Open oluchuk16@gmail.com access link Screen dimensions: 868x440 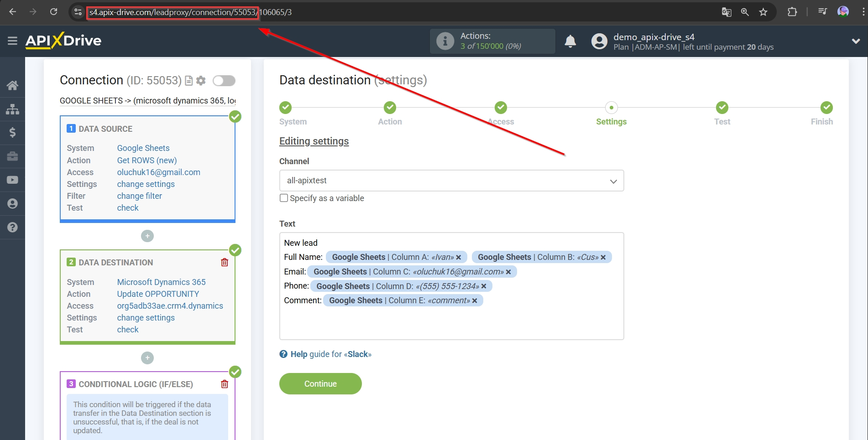pos(159,172)
